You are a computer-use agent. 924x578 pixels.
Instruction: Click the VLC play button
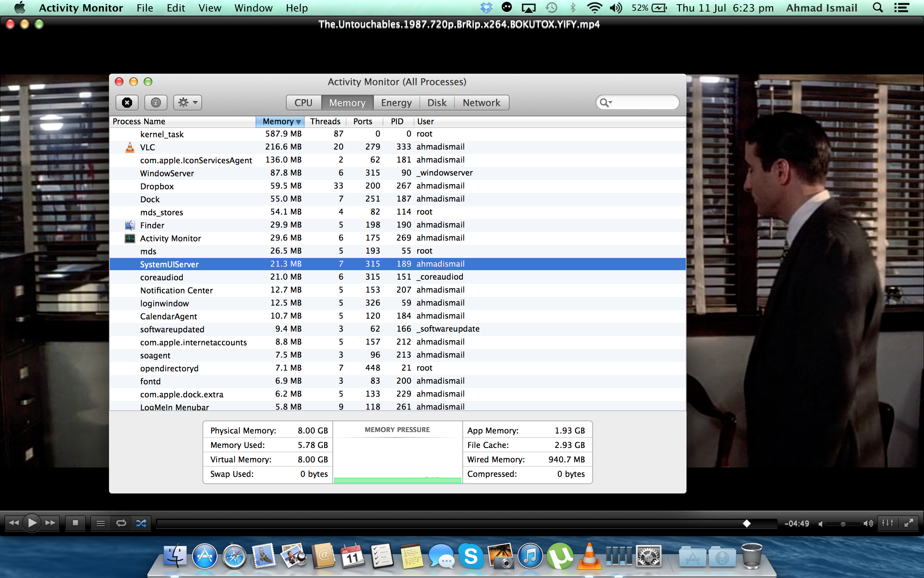(x=32, y=523)
